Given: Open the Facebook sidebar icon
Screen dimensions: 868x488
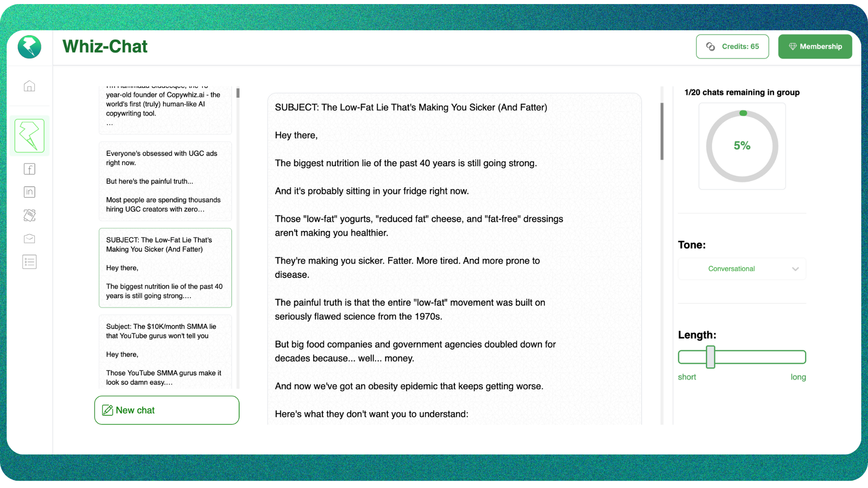Looking at the screenshot, I should click(29, 169).
